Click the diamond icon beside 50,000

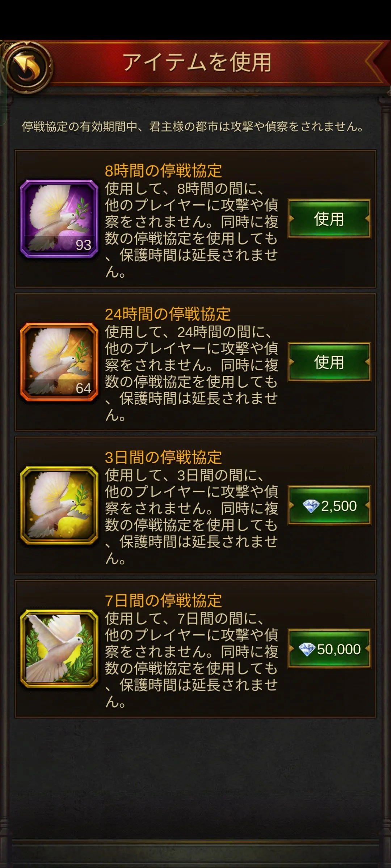pos(307,649)
